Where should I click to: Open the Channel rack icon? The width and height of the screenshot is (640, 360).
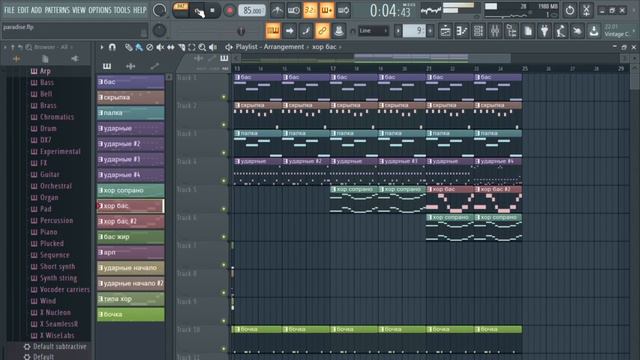[x=478, y=31]
